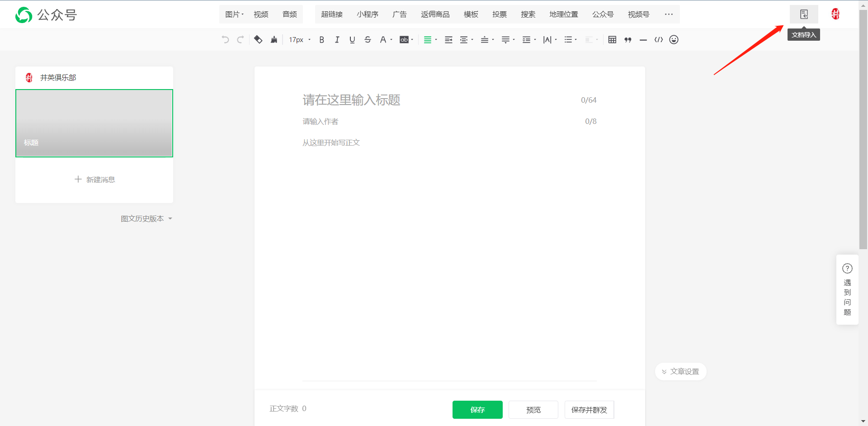Choose 模板 from the insert menu

tap(471, 14)
